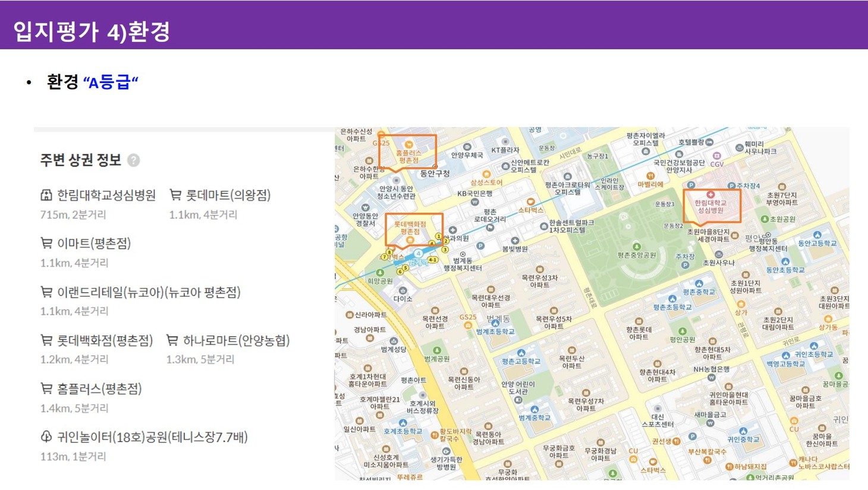868x490 pixels.
Task: Click the 평촌 로데오거리 label on map
Action: point(490,216)
